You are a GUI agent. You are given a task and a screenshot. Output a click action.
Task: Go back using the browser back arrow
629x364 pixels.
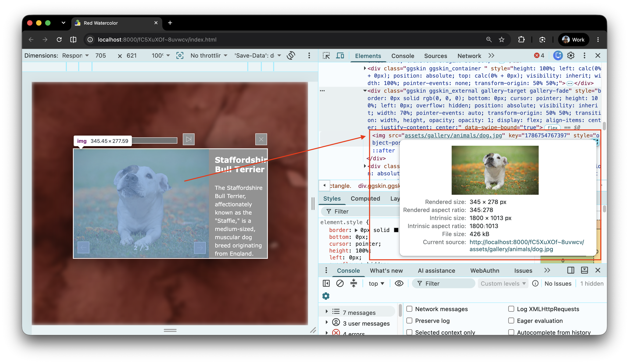[31, 39]
